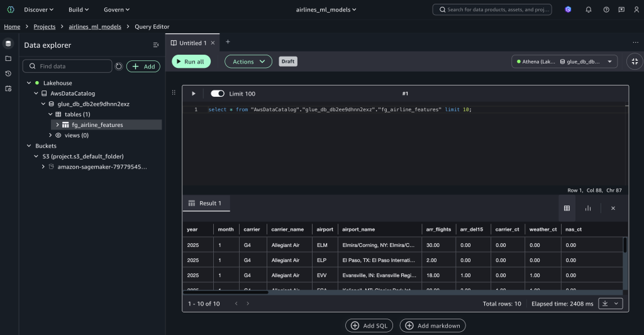Open the Actions dropdown
Viewport: 644px width, 335px height.
tap(248, 62)
